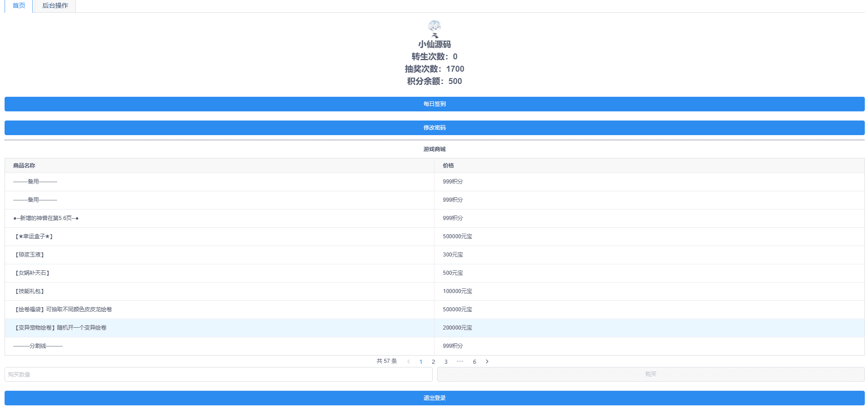Screen dimensions: 868x409
Task: Click the 积分余额：500 text
Action: tap(434, 81)
